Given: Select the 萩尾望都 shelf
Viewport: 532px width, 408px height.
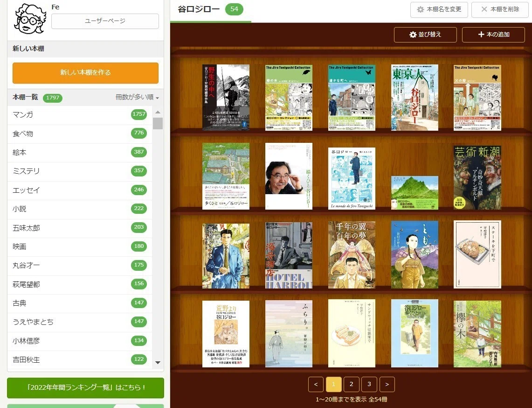Looking at the screenshot, I should point(80,284).
